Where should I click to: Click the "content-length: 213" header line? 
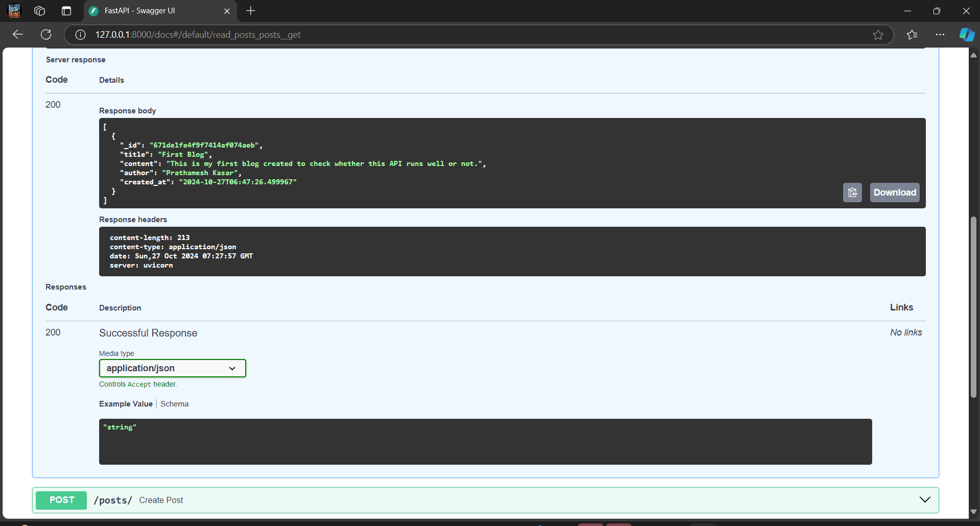pos(150,237)
